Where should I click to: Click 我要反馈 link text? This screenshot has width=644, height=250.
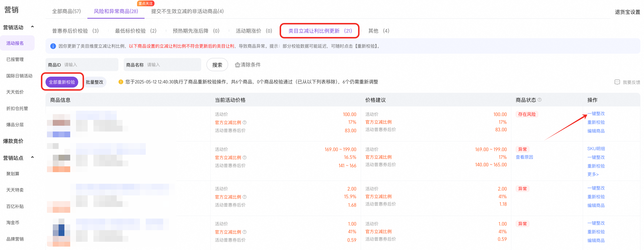(631, 82)
